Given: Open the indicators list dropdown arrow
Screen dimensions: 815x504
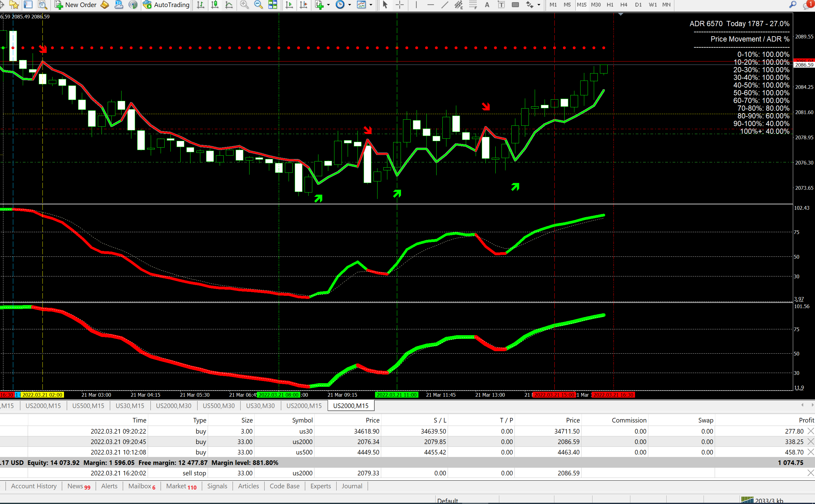Looking at the screenshot, I should point(329,5).
